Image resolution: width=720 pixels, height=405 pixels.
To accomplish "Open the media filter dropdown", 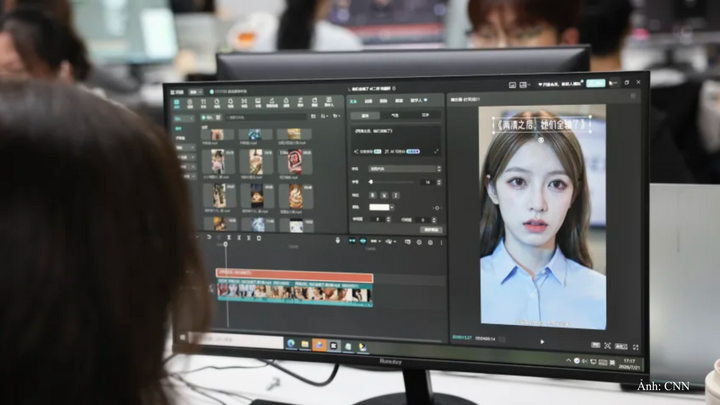I will [337, 116].
